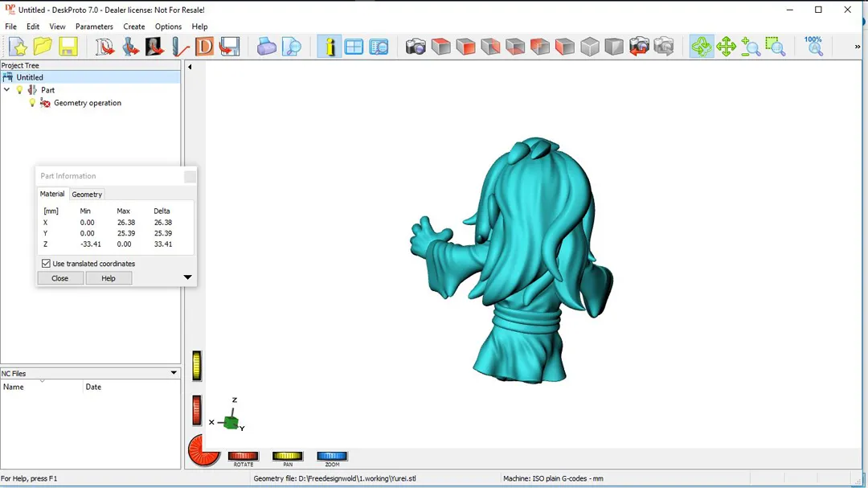Toggle the Use translated coordinates checkbox
The image size is (868, 488).
tap(46, 264)
